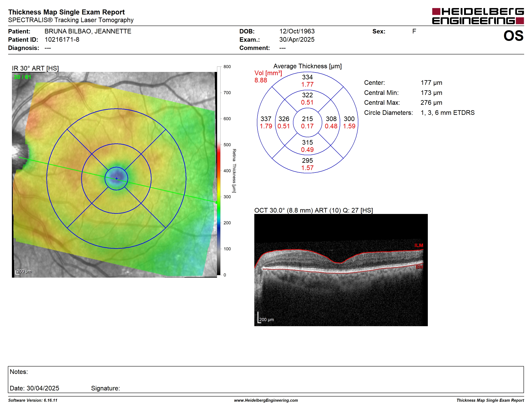
Task: Open the www.HeidelbergEngineering.com link
Action: point(266,401)
